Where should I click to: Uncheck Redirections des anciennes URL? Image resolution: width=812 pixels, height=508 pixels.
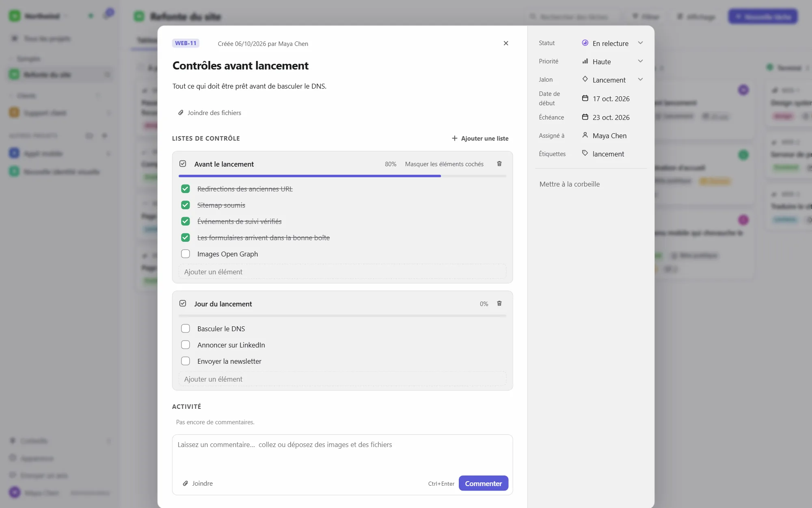point(186,189)
